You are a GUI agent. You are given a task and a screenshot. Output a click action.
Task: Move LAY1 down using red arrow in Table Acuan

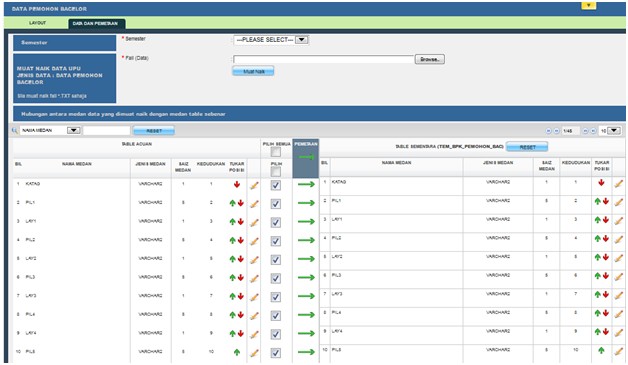click(241, 222)
